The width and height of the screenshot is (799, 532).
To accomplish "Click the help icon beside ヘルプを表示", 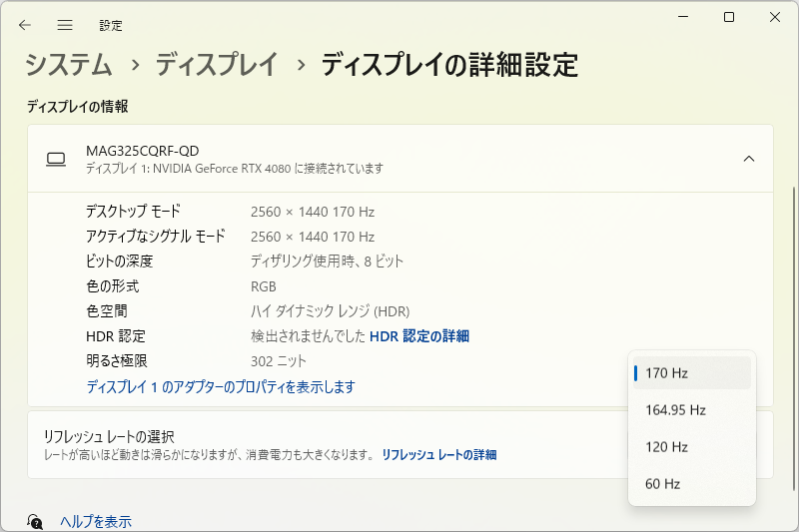I will tap(35, 521).
